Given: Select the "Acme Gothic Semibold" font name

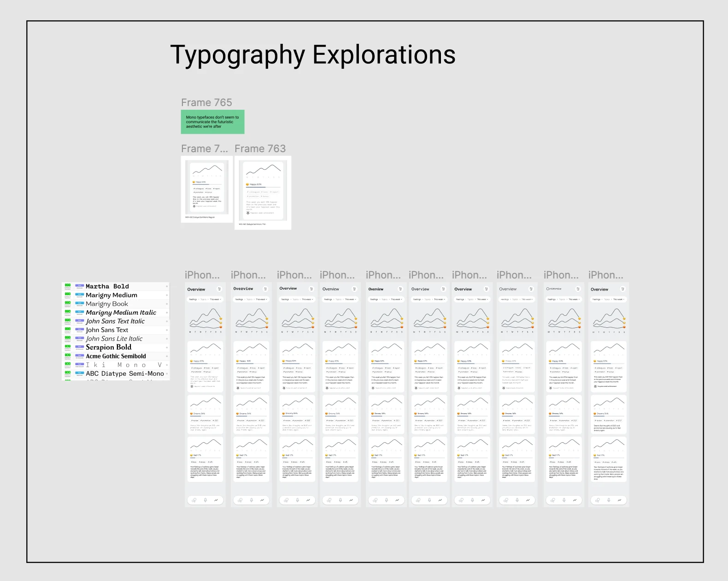Looking at the screenshot, I should (x=116, y=356).
